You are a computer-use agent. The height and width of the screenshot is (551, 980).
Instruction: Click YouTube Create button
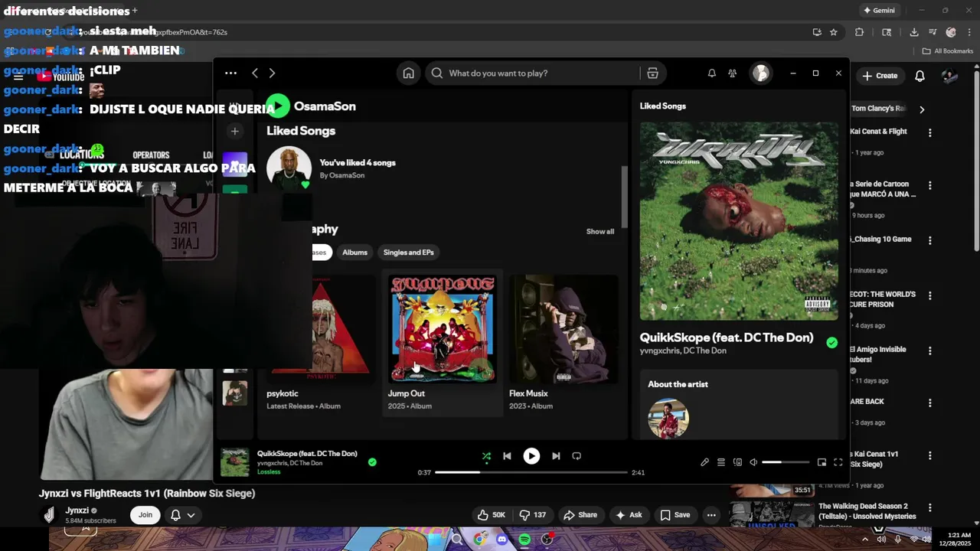(879, 76)
